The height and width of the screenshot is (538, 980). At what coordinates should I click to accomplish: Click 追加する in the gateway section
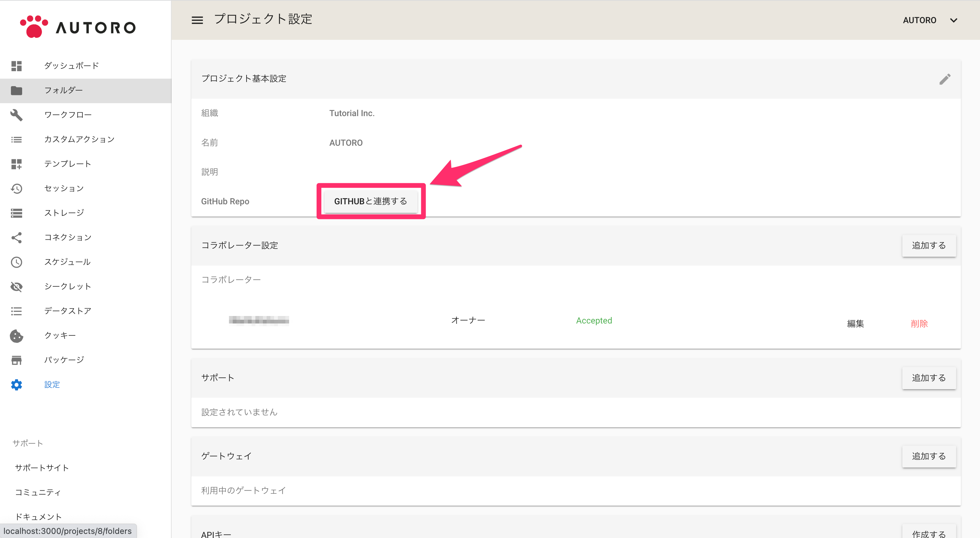928,456
